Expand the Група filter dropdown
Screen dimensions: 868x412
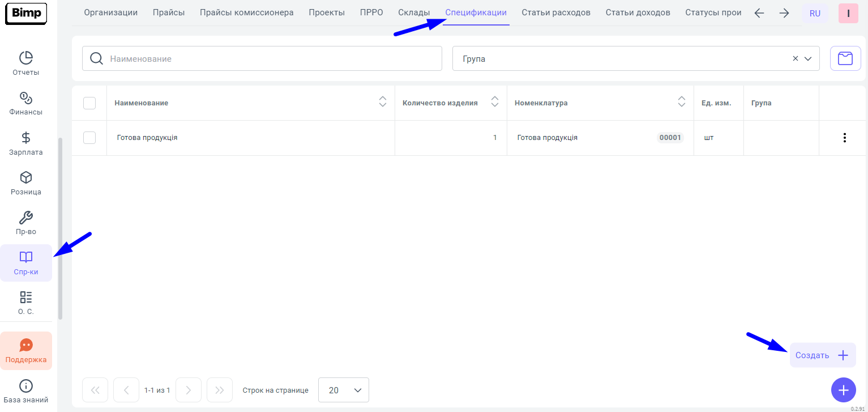(808, 58)
